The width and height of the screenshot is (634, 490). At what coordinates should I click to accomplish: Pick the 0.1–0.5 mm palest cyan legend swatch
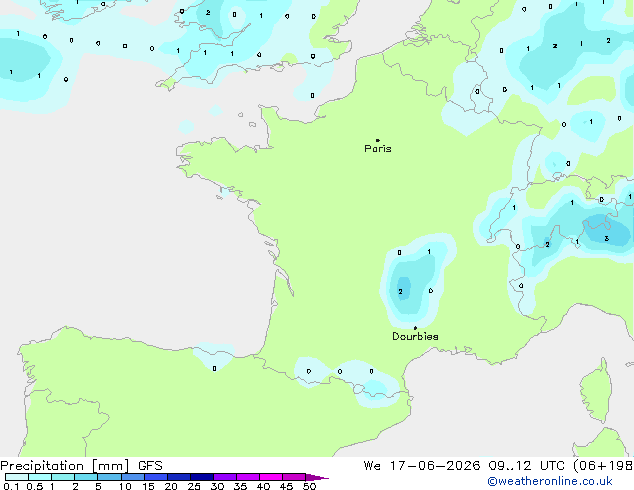pos(17,477)
